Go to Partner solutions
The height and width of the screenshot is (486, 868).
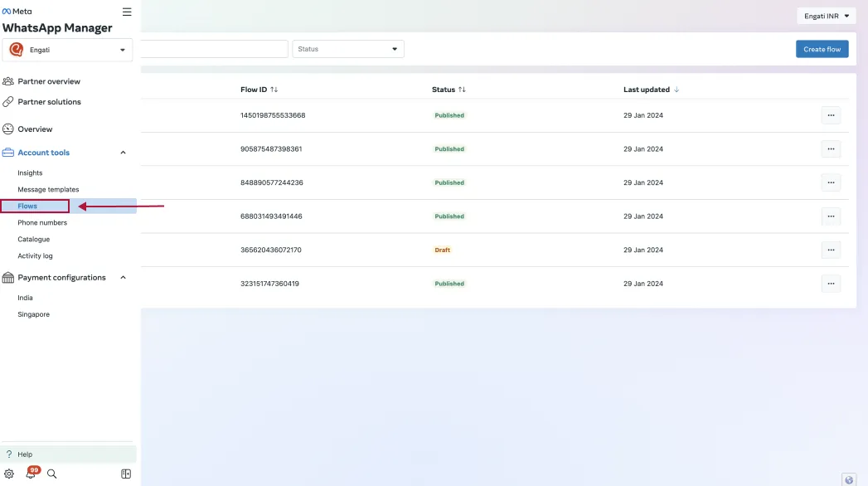49,102
